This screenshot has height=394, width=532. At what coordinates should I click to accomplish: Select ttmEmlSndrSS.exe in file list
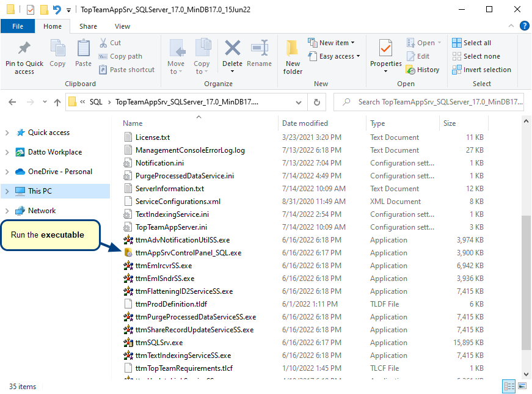point(165,279)
